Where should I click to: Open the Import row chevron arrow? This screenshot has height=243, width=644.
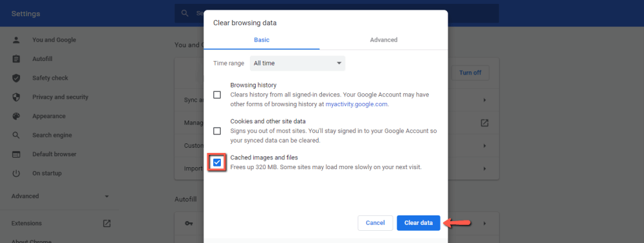485,169
